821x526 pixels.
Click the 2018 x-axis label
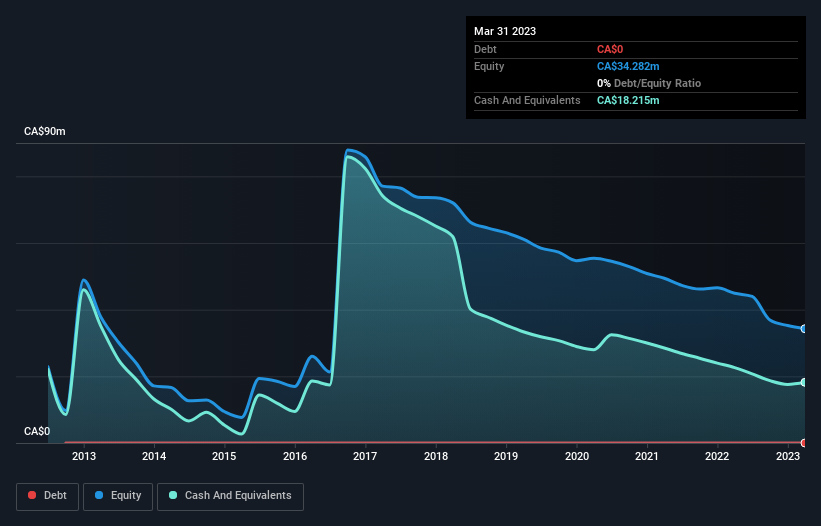(436, 456)
